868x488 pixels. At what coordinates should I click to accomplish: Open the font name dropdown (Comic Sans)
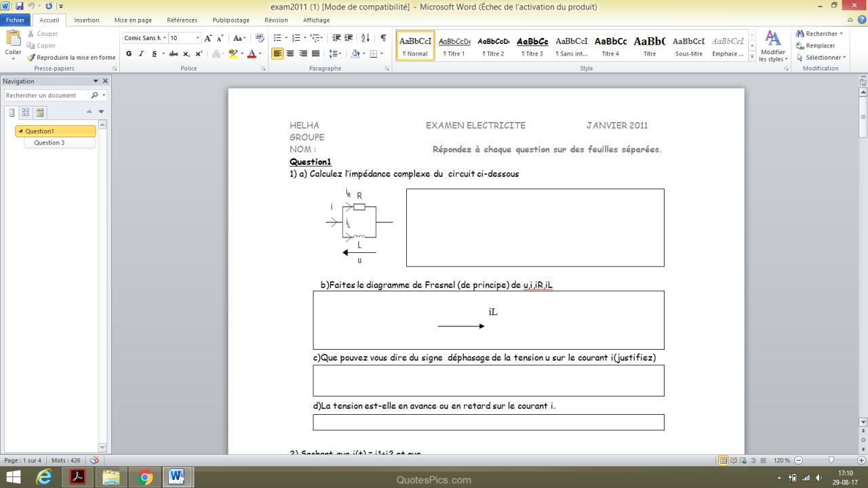163,38
